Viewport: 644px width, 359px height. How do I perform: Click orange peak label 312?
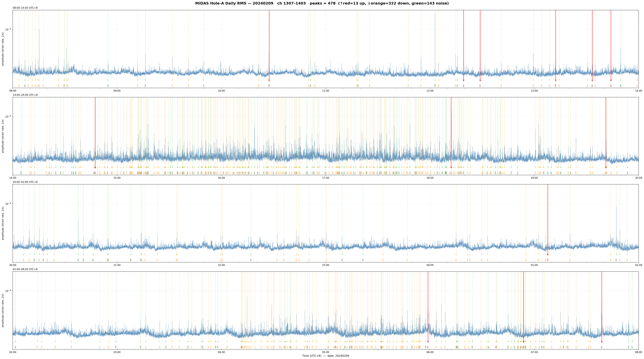[x=157, y=260]
